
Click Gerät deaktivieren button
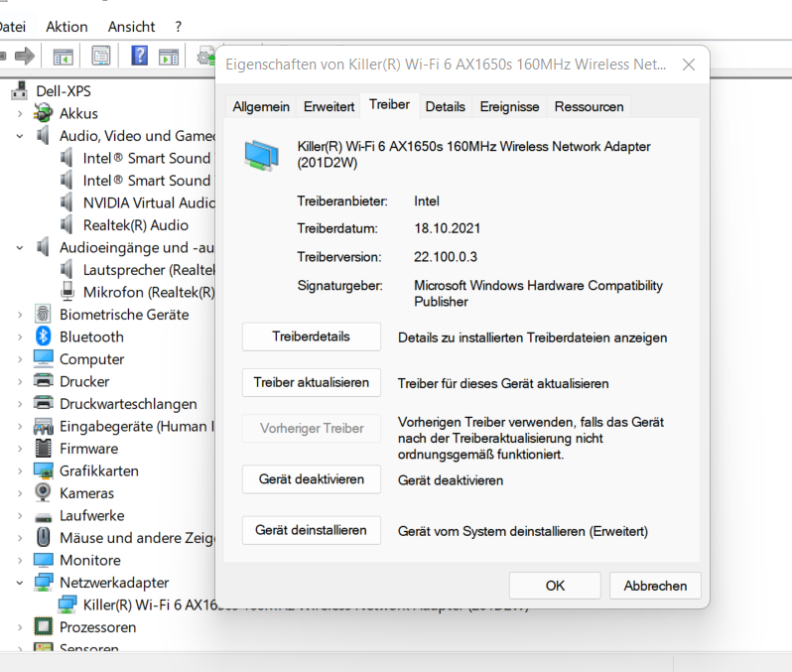pyautogui.click(x=312, y=479)
